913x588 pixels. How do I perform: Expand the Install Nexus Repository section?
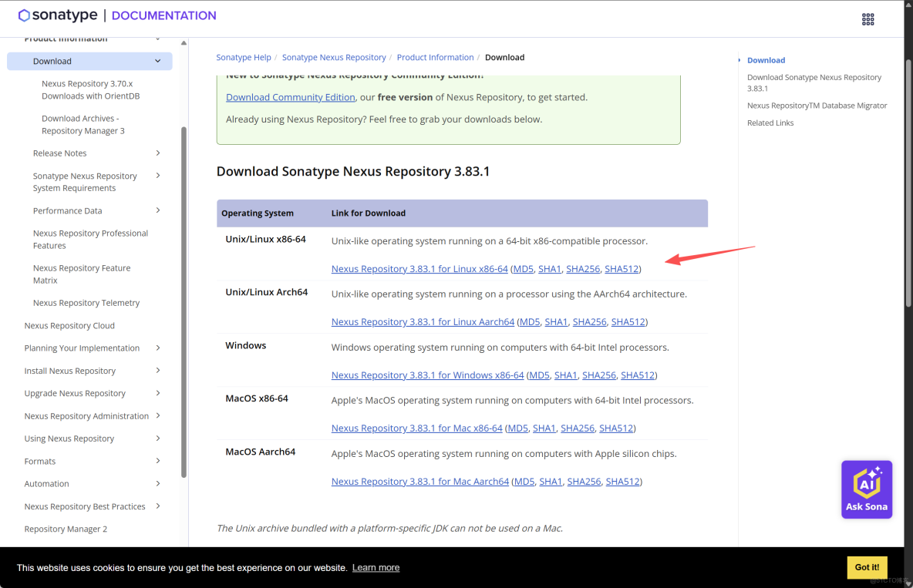(x=157, y=371)
